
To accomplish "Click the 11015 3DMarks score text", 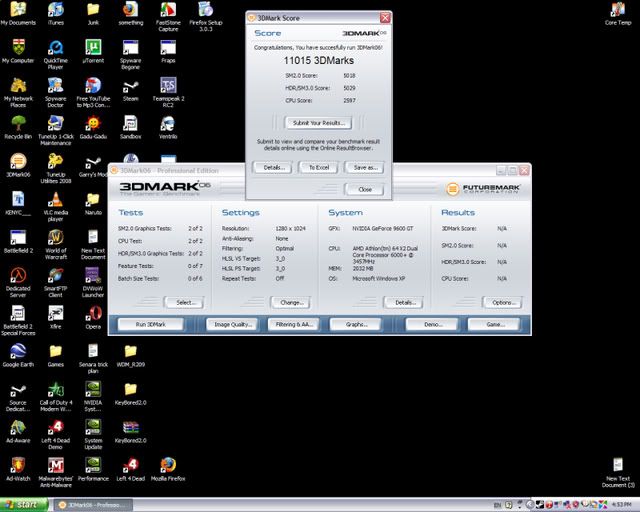I will [319, 60].
